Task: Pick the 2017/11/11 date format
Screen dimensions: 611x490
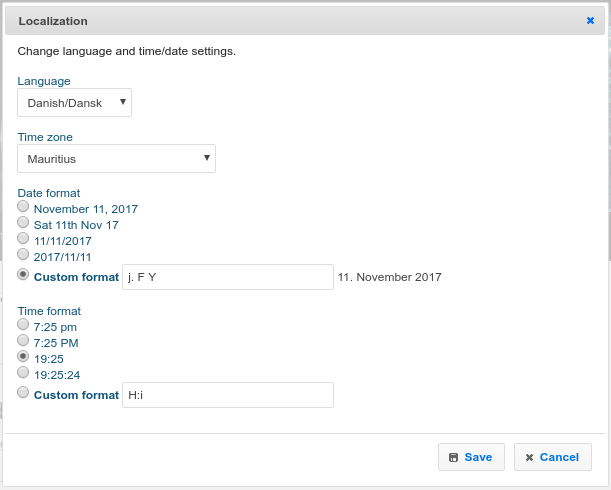Action: [23, 254]
